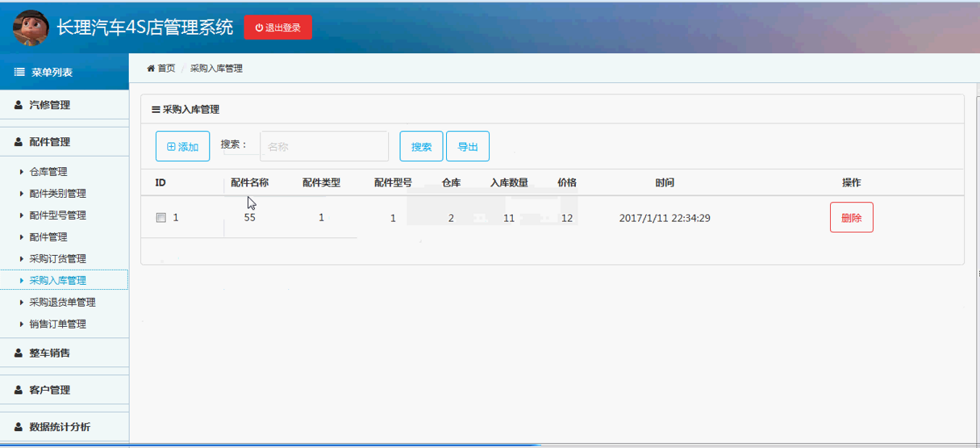Click the red 删除 button in row 1
The width and height of the screenshot is (980, 448).
852,218
